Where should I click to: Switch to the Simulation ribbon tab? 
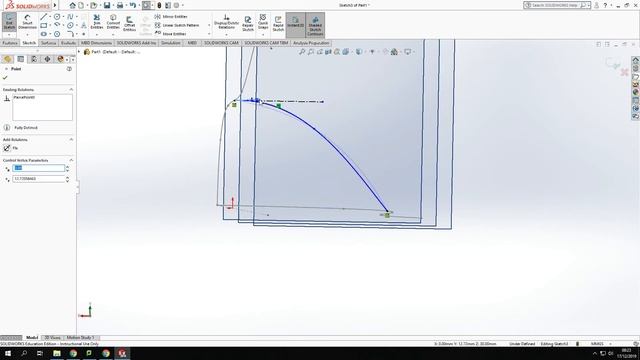coord(171,43)
